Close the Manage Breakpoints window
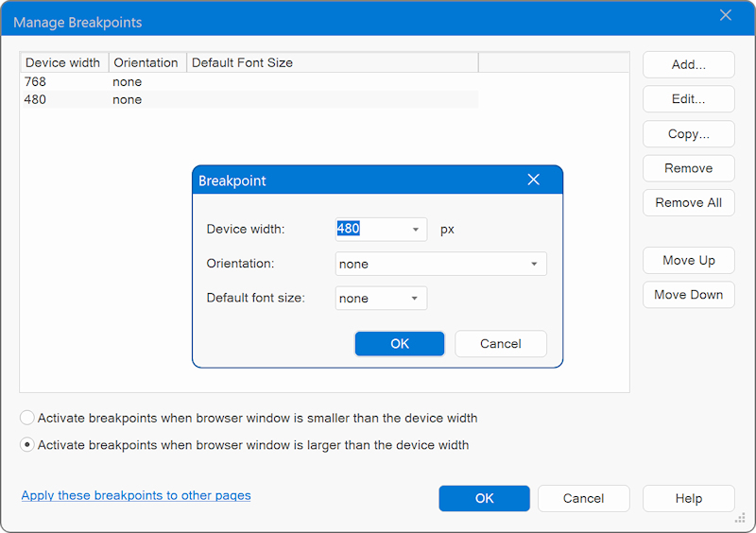756x533 pixels. [x=726, y=15]
